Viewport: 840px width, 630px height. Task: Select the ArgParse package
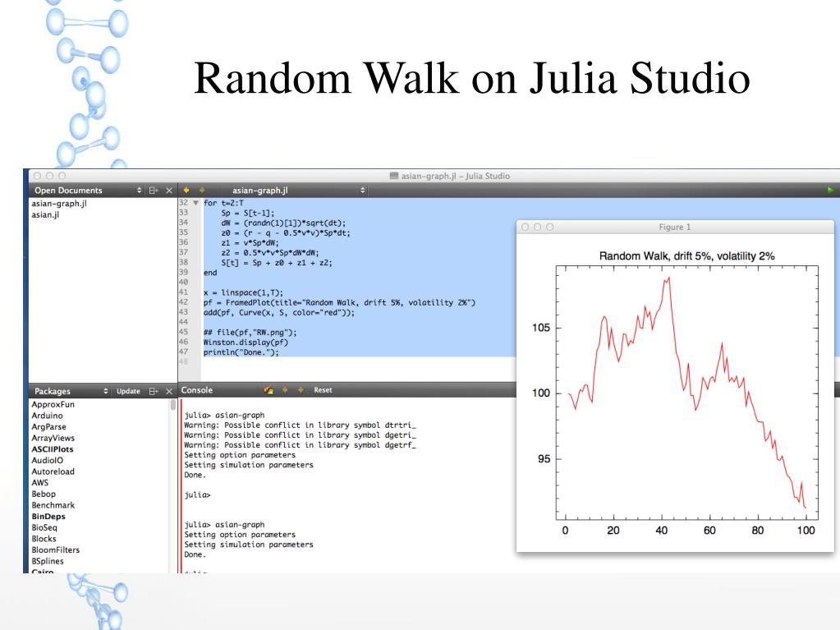coord(48,427)
